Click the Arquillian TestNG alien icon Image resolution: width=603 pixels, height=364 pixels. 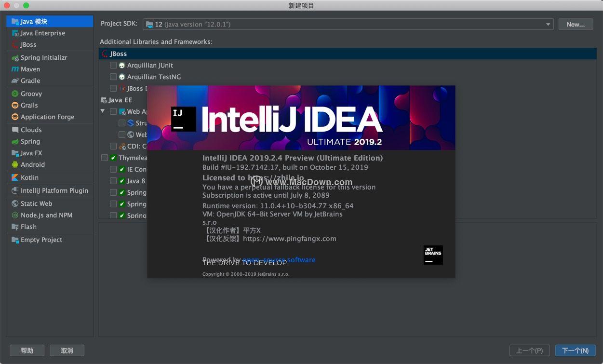122,77
